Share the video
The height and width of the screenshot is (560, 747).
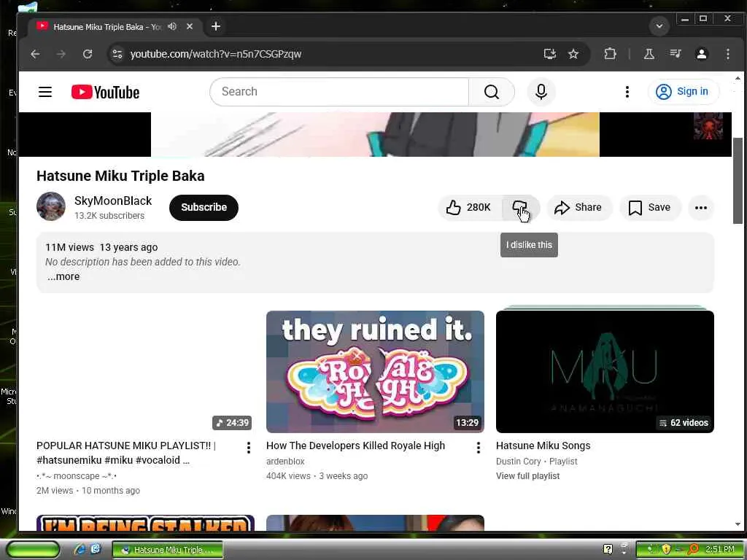coord(578,207)
